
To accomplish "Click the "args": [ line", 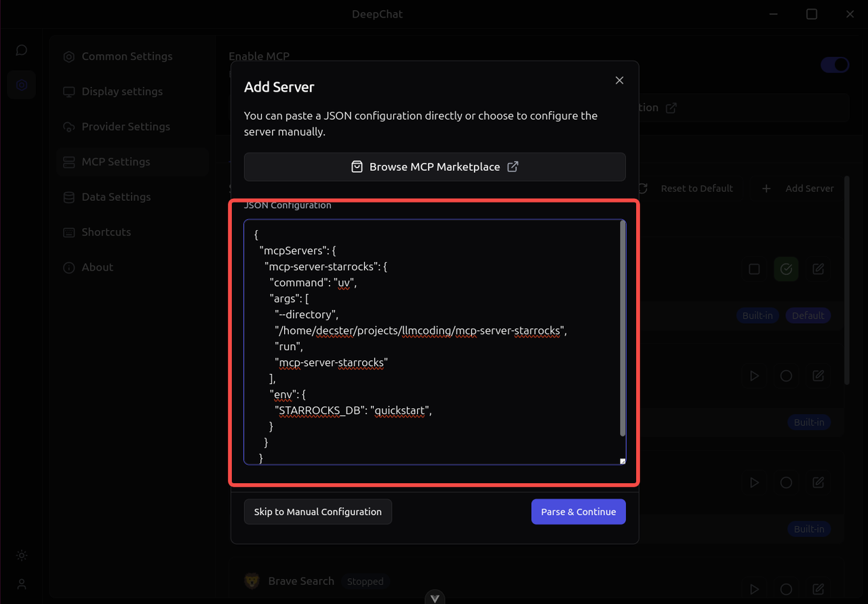I will click(x=290, y=299).
